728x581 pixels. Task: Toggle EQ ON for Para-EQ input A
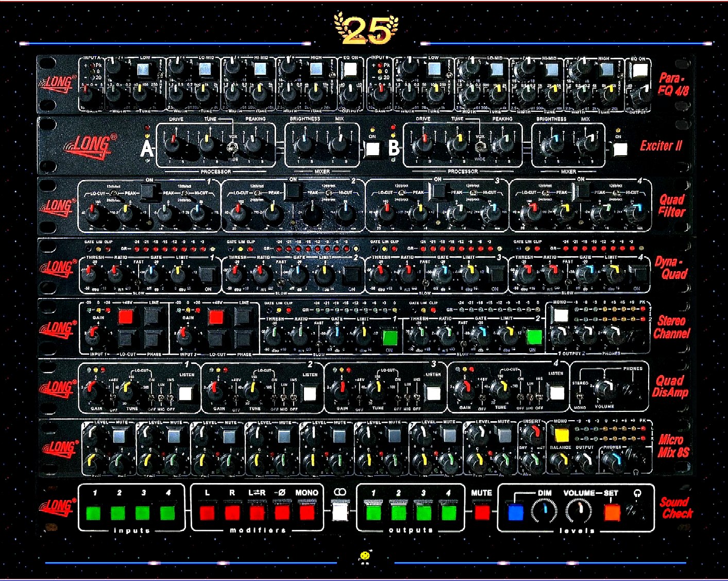pyautogui.click(x=351, y=70)
